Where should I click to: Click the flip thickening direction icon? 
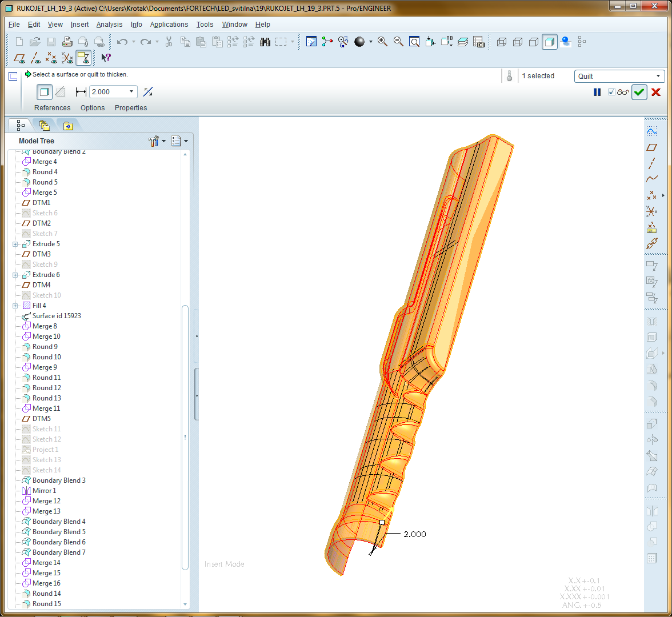coord(148,91)
